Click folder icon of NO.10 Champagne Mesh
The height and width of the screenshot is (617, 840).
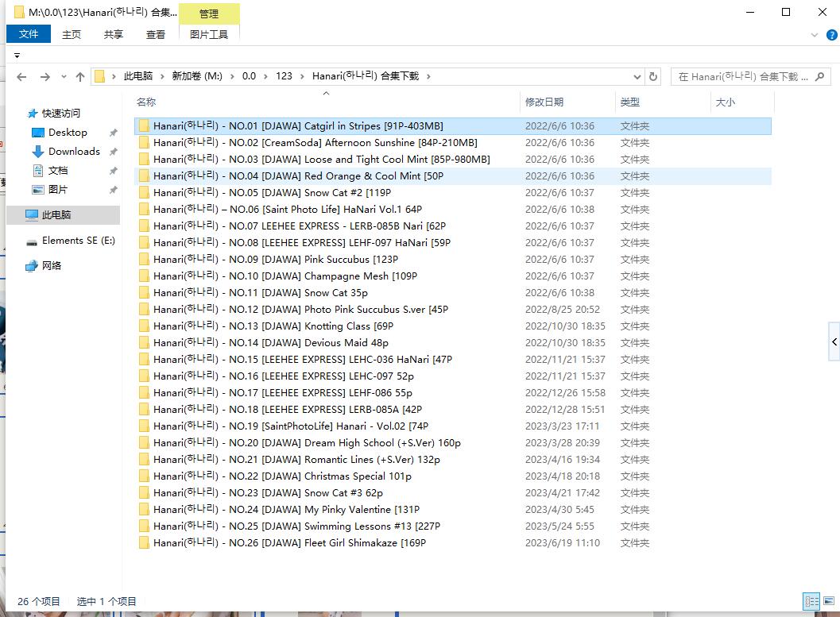coord(144,276)
